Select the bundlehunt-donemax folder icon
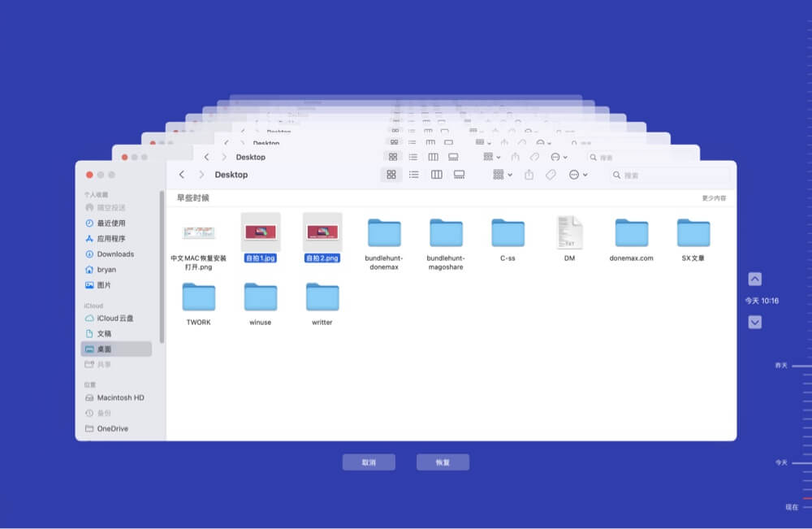Screen dimensions: 812x529 383,232
